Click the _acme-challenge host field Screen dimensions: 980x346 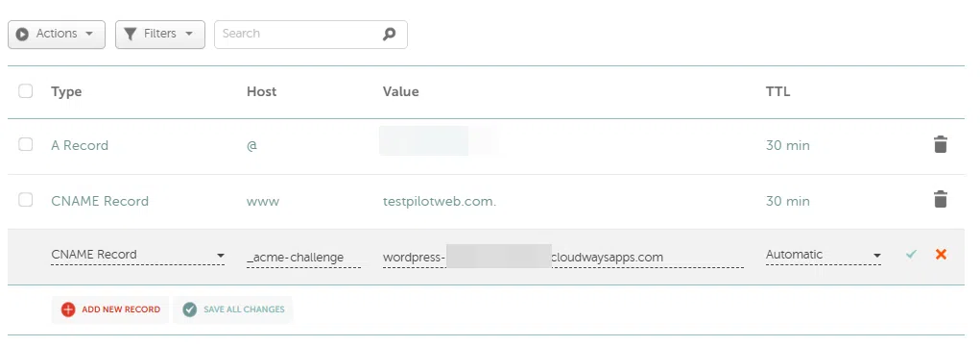[x=303, y=258]
